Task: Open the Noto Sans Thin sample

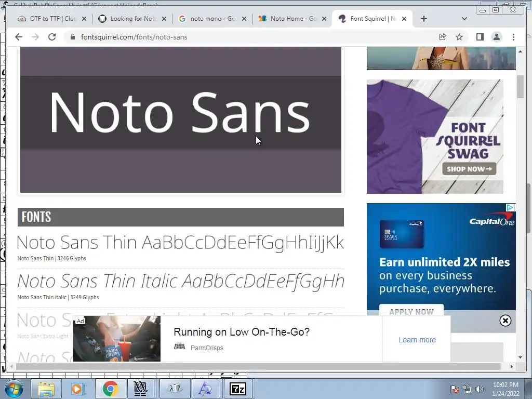Action: click(180, 243)
